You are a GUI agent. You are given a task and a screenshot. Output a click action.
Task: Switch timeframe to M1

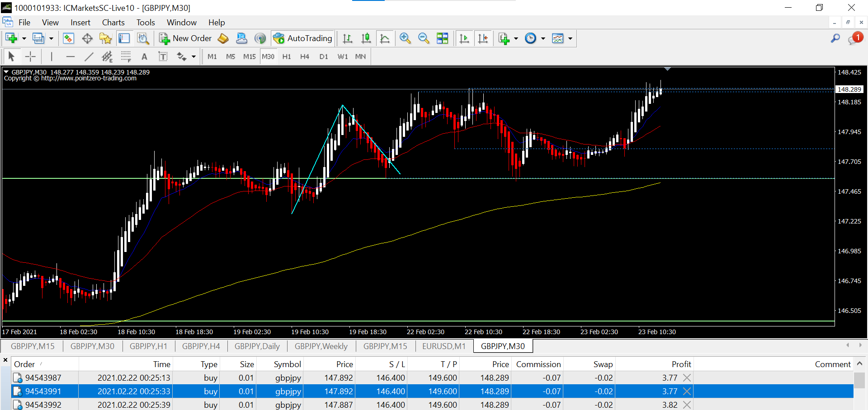coord(212,56)
